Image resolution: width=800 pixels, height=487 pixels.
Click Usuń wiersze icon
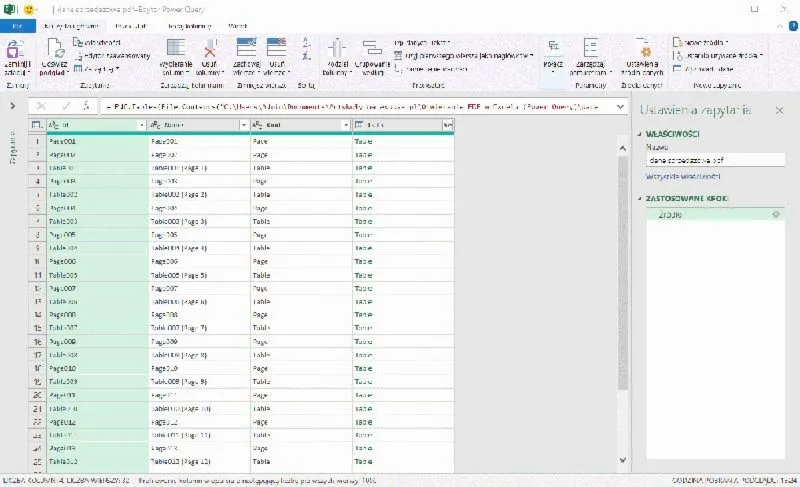(x=277, y=48)
